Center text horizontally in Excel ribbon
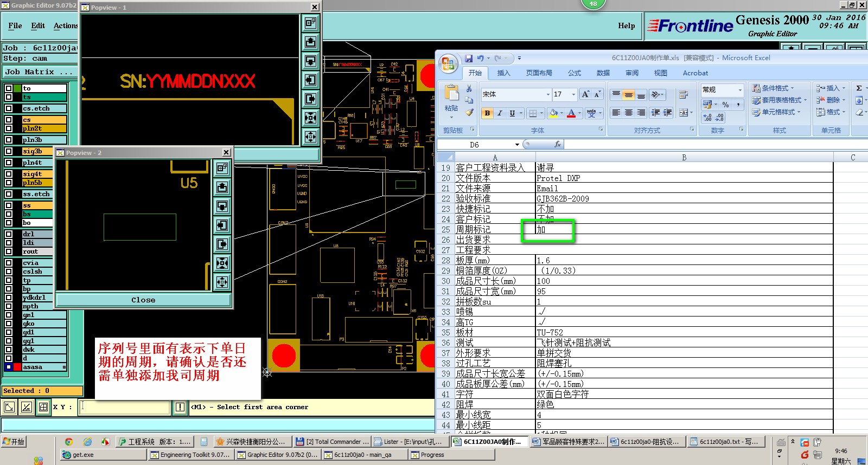The height and width of the screenshot is (465, 868). coord(628,113)
